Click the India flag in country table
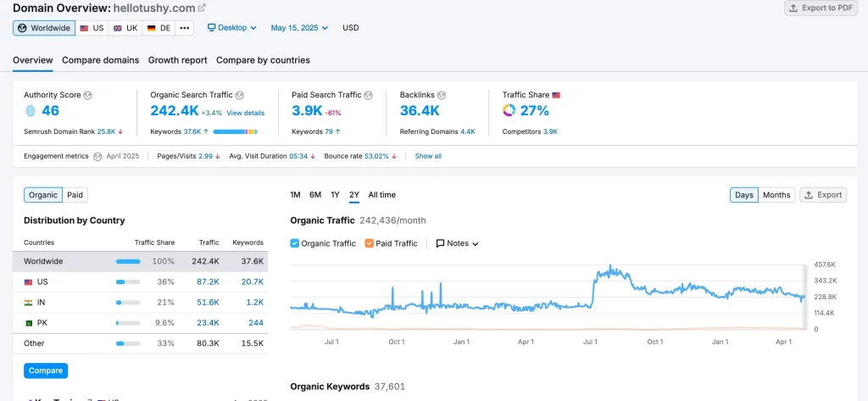 pos(28,303)
